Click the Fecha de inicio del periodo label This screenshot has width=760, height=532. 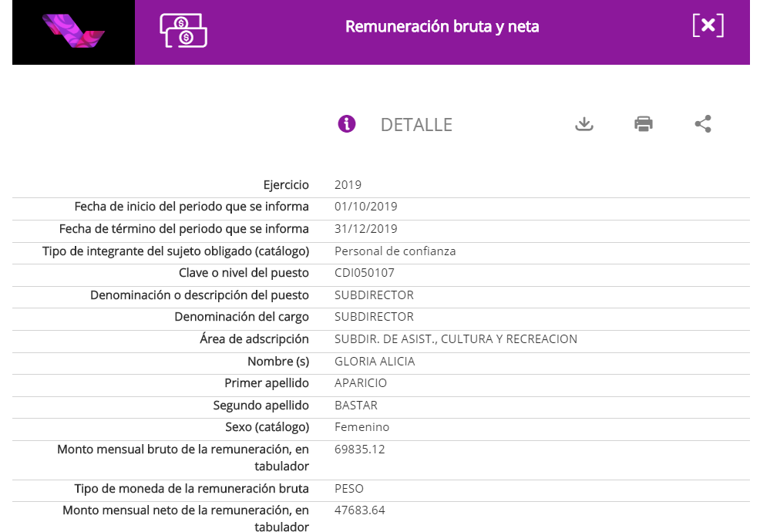point(191,207)
